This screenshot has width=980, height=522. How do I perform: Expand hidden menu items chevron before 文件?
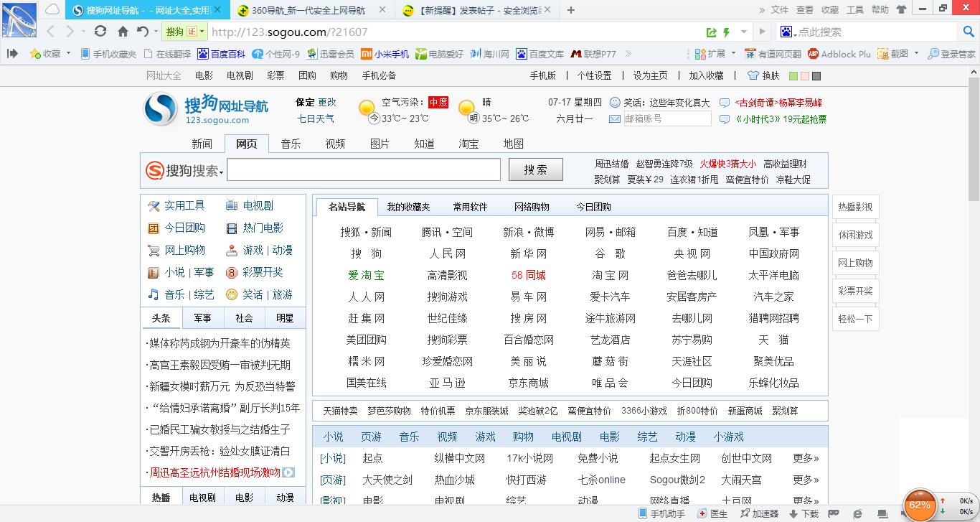tap(762, 10)
